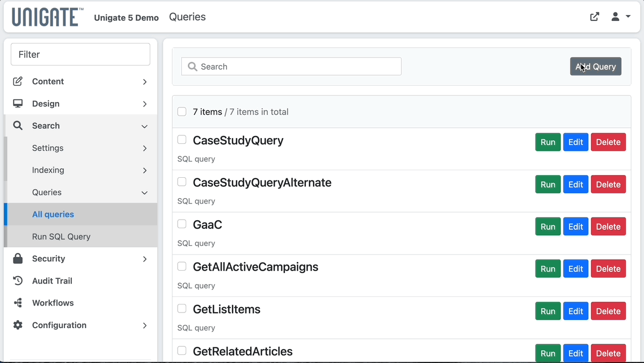Check the GaaC query checkbox
Screen dimensions: 644x363
[182, 224]
